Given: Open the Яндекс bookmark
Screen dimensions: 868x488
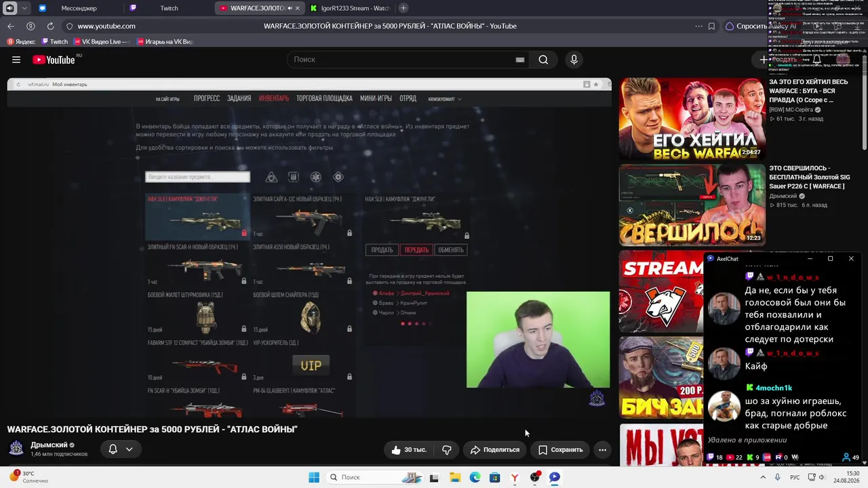Looking at the screenshot, I should (20, 42).
